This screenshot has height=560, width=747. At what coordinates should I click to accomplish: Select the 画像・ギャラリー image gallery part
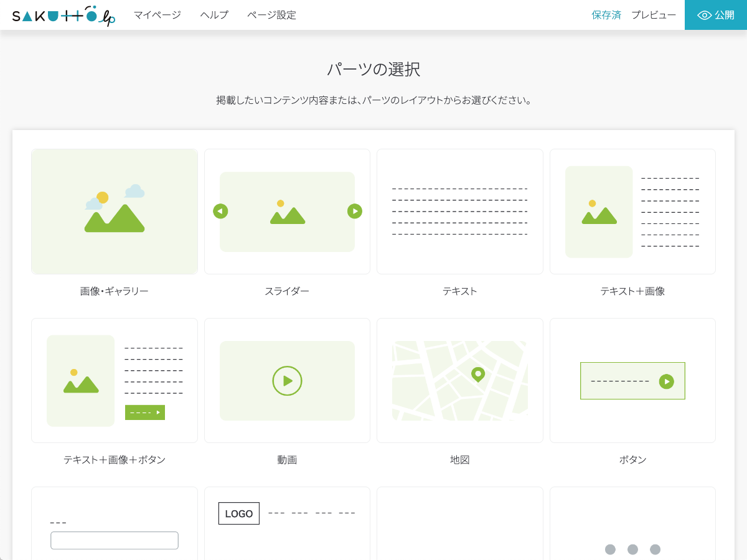(115, 212)
